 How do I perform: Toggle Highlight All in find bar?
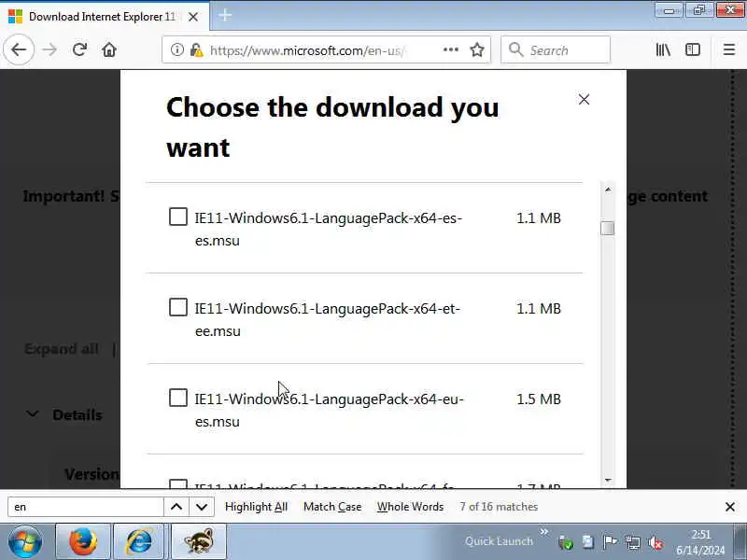256,507
